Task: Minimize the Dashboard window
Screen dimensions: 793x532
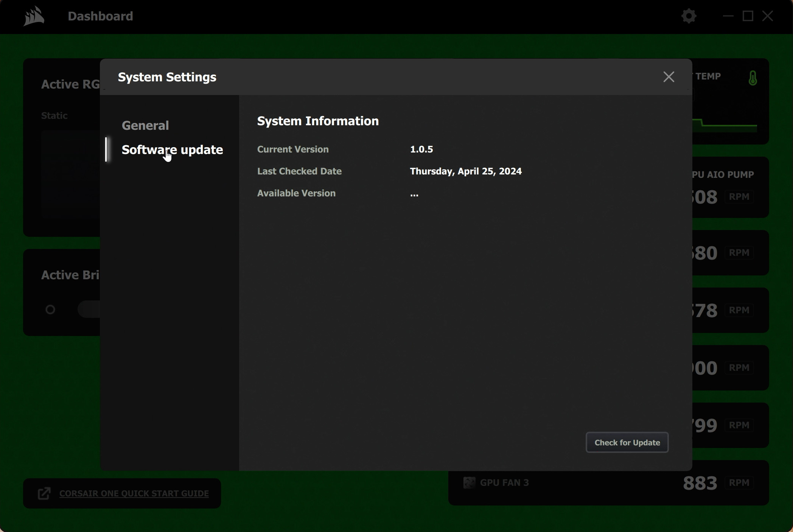Action: click(728, 16)
